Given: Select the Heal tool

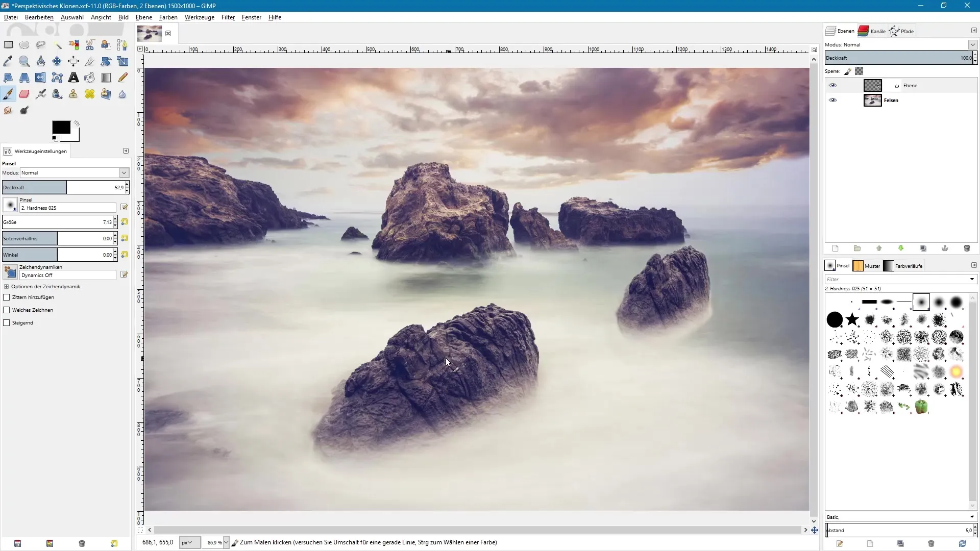Looking at the screenshot, I should 90,94.
